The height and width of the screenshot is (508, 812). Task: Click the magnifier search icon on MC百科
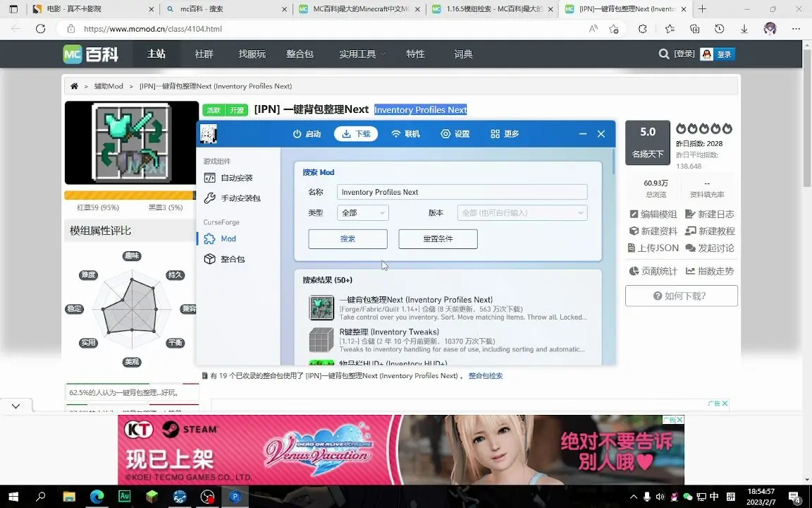click(663, 54)
